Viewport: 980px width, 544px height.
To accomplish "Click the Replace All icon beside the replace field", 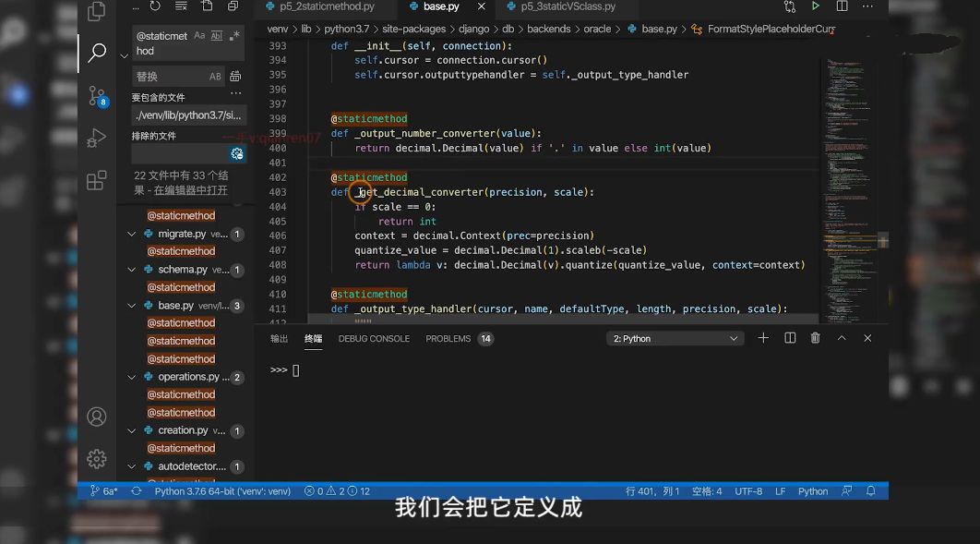I will [x=235, y=77].
